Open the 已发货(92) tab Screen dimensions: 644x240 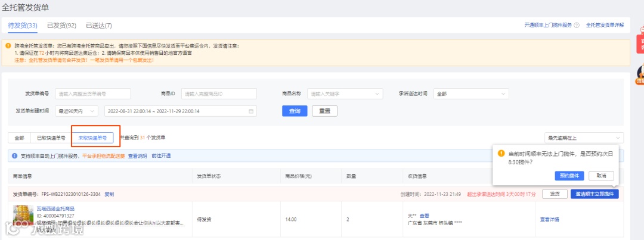61,26
